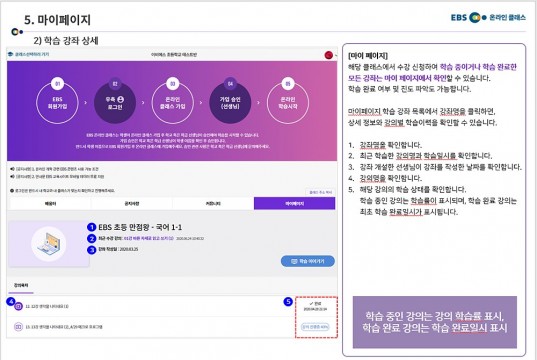
Task: Click the course title EBS 초등 만점왕 - 국어 1-1
Action: (x=140, y=227)
